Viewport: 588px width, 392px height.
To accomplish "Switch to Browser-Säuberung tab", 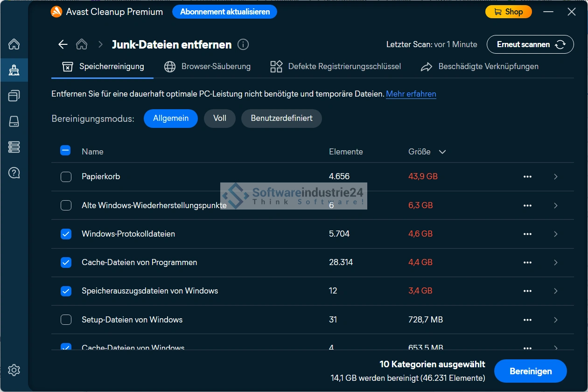I will 207,67.
